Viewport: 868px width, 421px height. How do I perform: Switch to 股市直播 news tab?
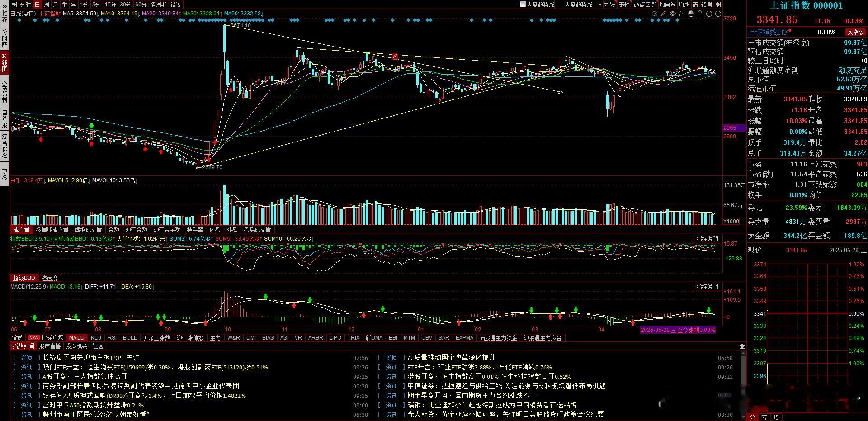point(50,346)
